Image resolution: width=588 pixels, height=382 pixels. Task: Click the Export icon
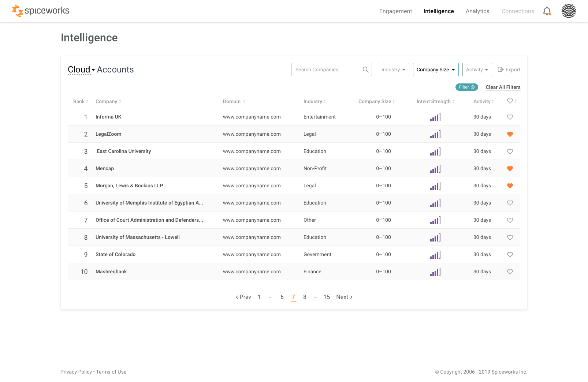pyautogui.click(x=500, y=70)
